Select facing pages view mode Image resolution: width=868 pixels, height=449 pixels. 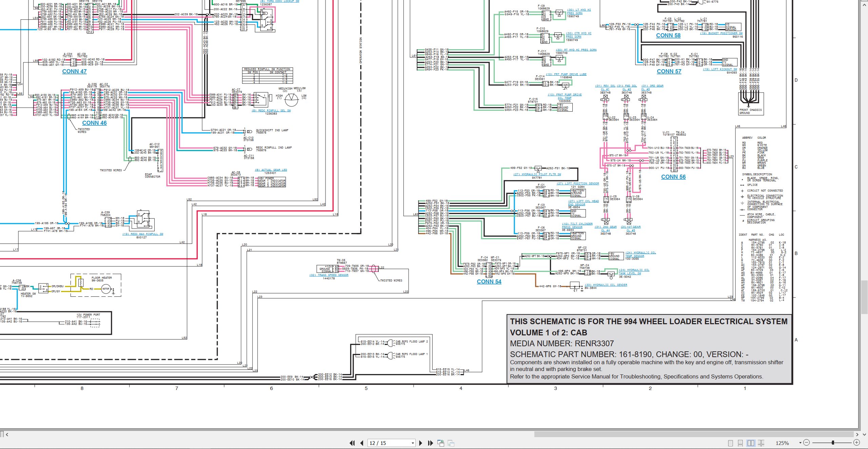[x=751, y=443]
